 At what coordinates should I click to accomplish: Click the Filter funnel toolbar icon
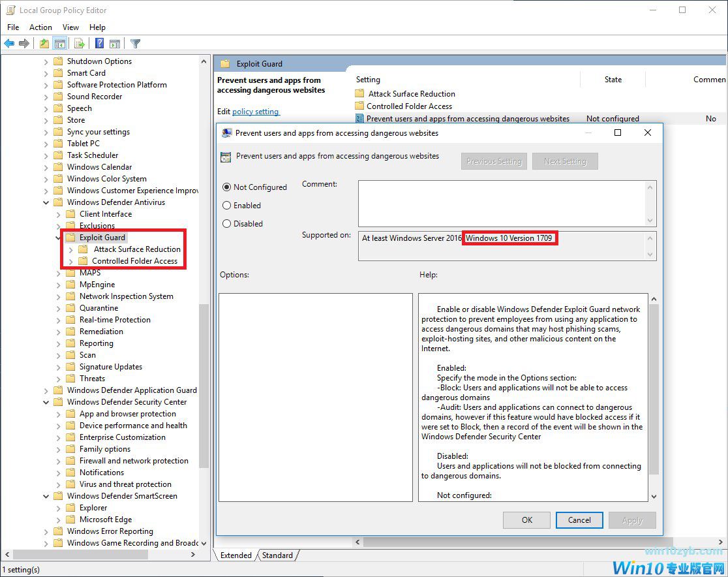click(x=135, y=44)
